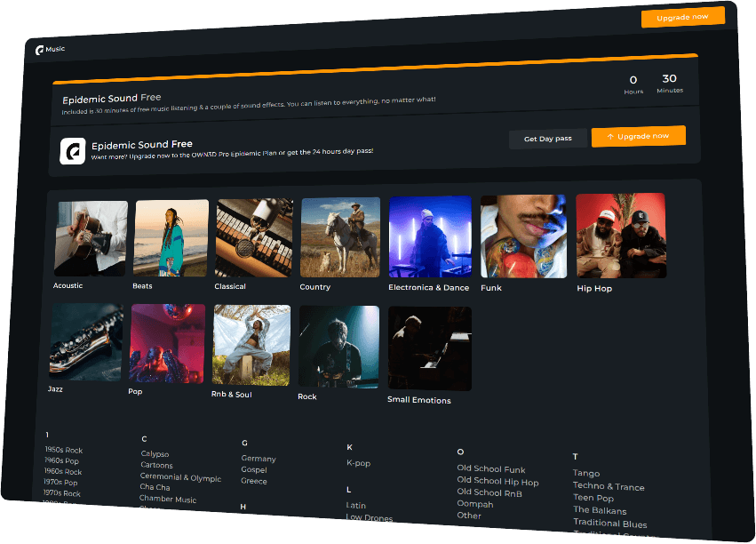
Task: Open the K-pop genre link
Action: tap(359, 463)
